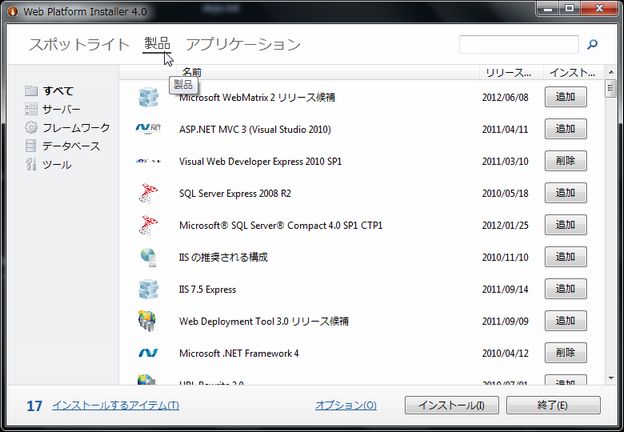Click the インストール(I) button
624x432 pixels.
(451, 405)
